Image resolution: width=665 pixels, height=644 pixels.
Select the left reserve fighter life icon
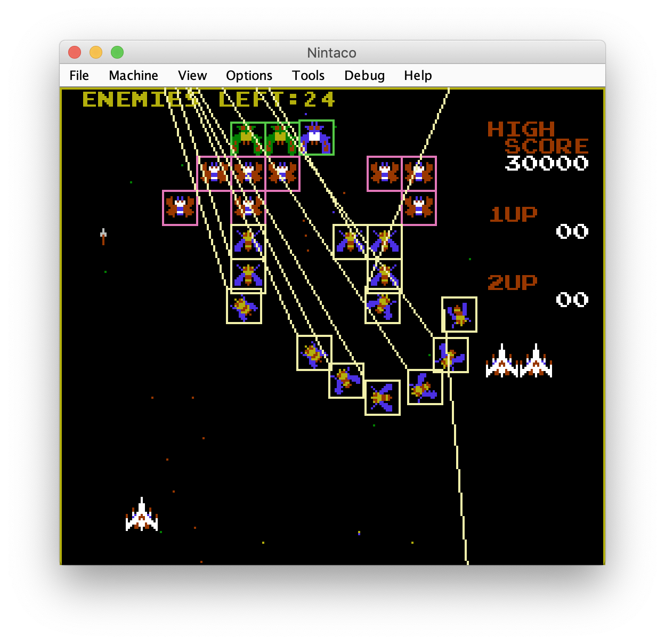[501, 360]
